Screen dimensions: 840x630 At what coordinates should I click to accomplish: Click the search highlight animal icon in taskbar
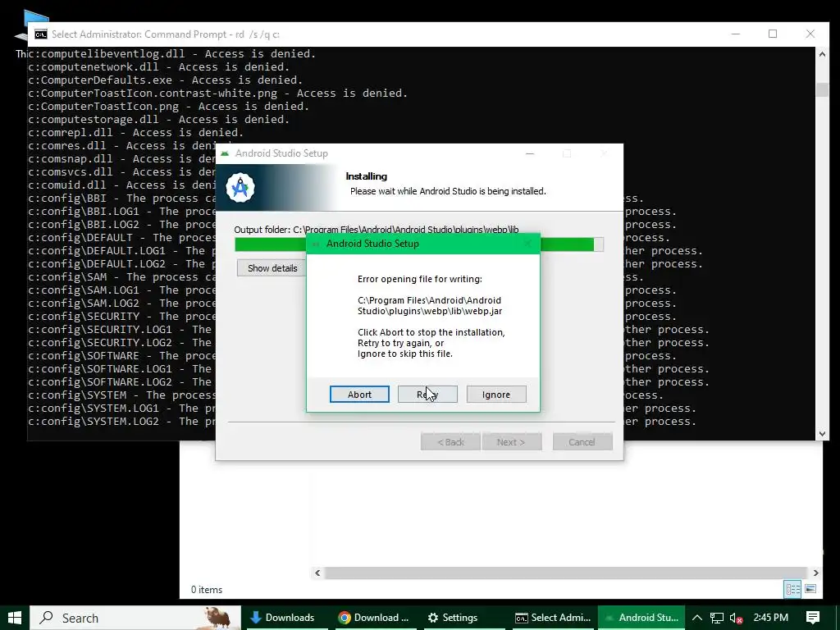coord(217,618)
